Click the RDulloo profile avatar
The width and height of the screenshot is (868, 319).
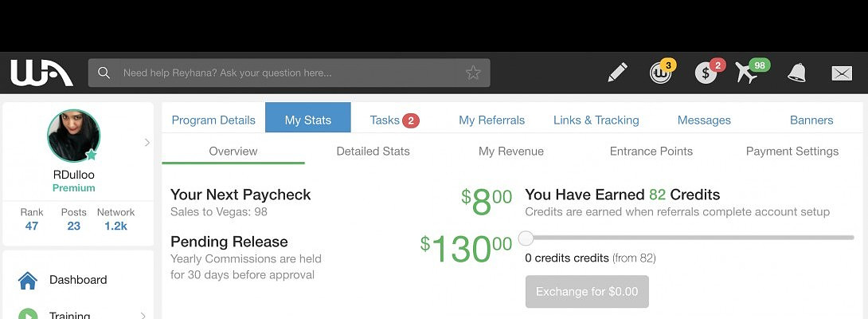(73, 136)
